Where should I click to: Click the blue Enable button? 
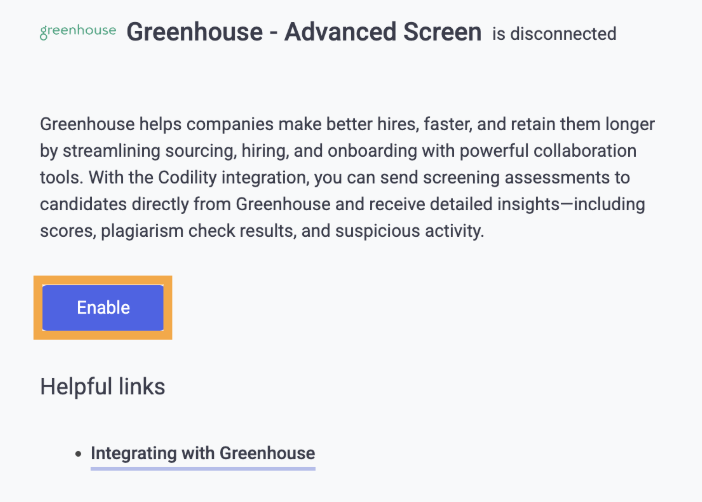point(103,308)
